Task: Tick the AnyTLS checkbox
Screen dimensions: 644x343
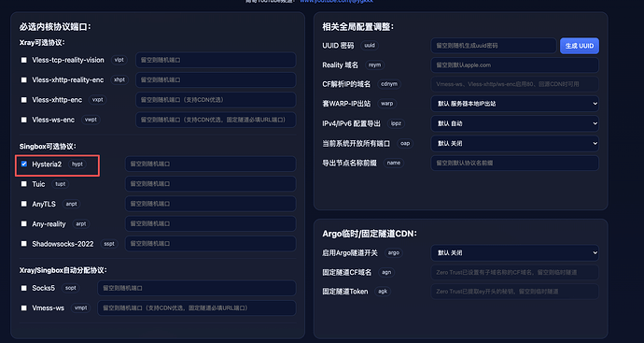Action: [x=24, y=204]
